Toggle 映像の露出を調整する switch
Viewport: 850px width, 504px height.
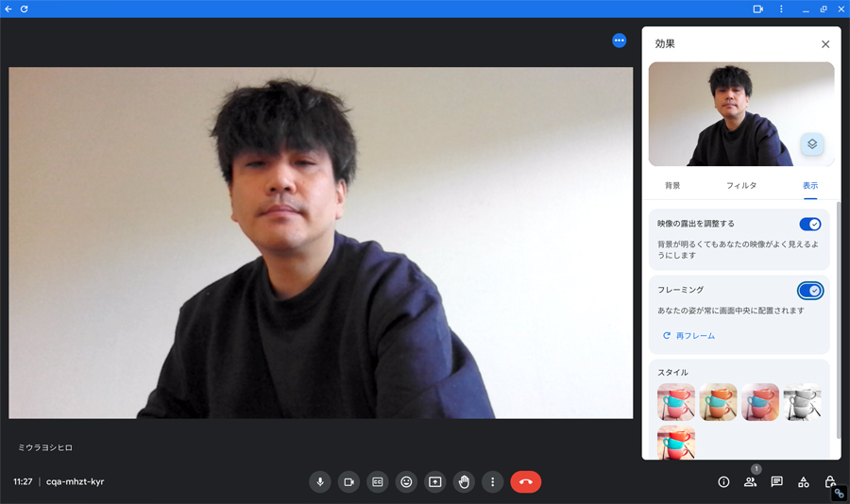tap(810, 224)
